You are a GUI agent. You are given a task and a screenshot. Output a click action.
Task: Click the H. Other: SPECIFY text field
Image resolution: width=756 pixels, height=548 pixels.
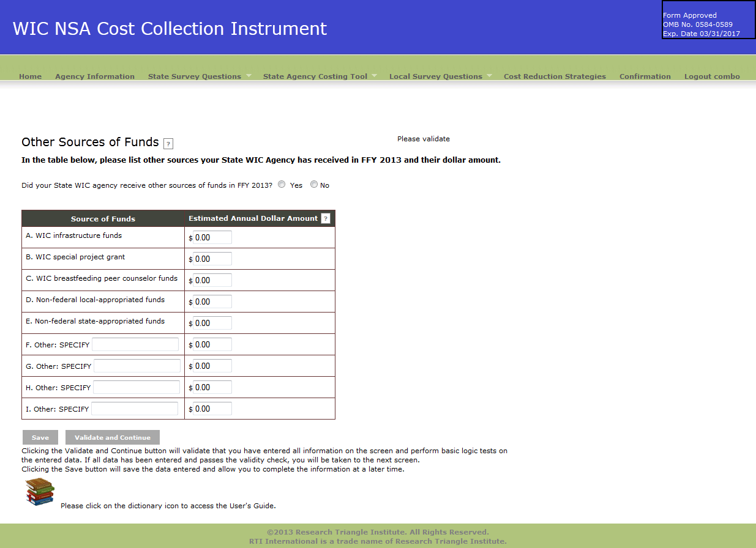point(137,387)
